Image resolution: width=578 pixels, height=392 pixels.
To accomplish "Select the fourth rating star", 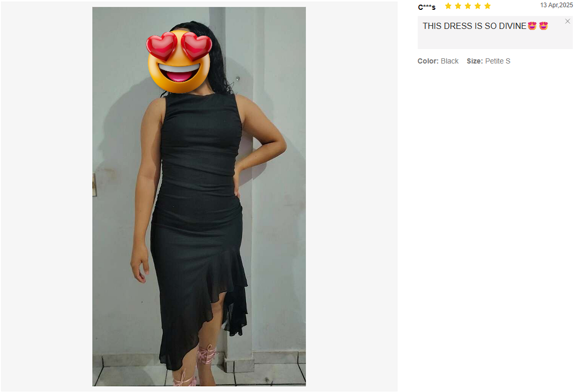I will click(x=478, y=6).
